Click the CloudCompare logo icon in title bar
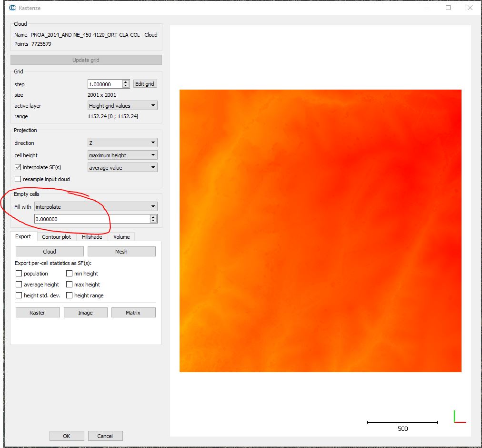The height and width of the screenshot is (448, 482). [12, 8]
